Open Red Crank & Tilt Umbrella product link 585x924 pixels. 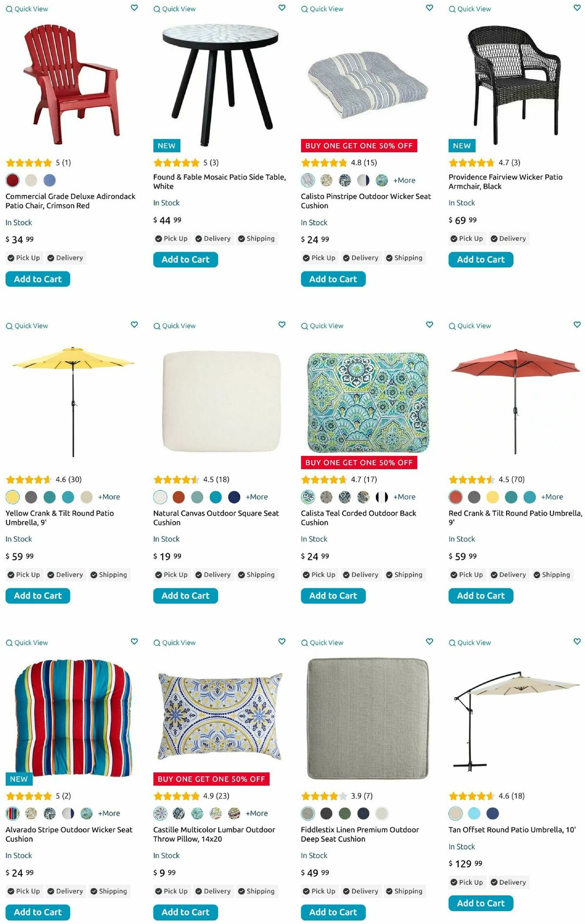tap(515, 518)
